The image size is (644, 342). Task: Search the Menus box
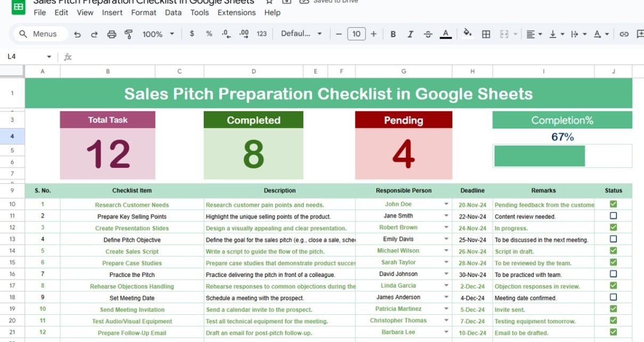tap(41, 34)
